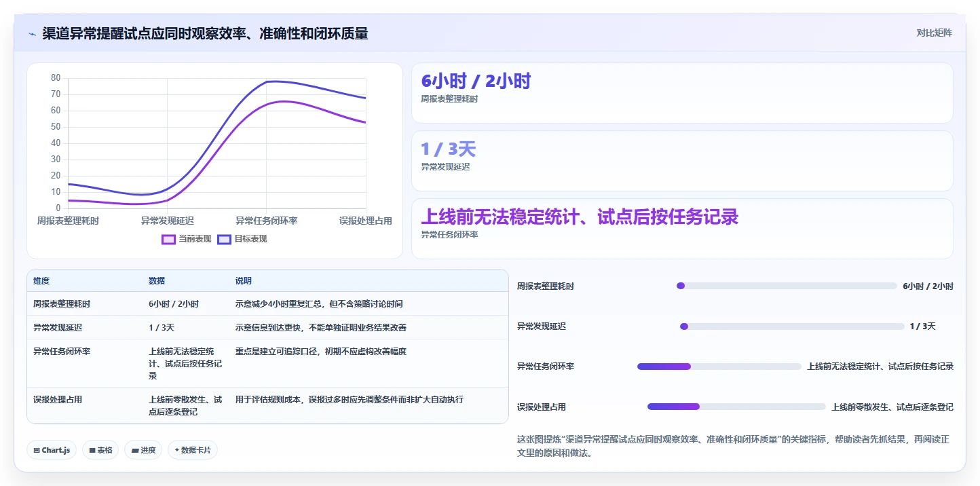Open the 异常任务闭环率 data card with purple headline
Viewport: 980px width, 486px height.
coord(682,229)
